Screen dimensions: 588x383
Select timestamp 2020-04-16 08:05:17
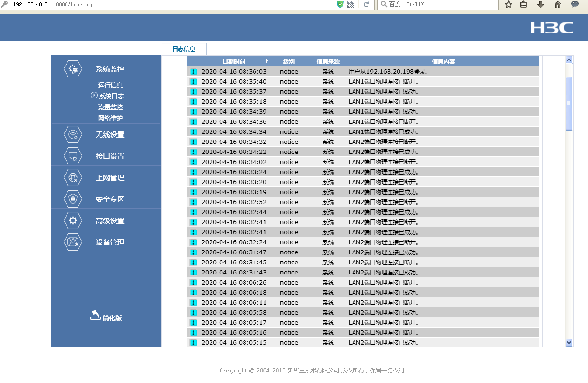pyautogui.click(x=234, y=323)
